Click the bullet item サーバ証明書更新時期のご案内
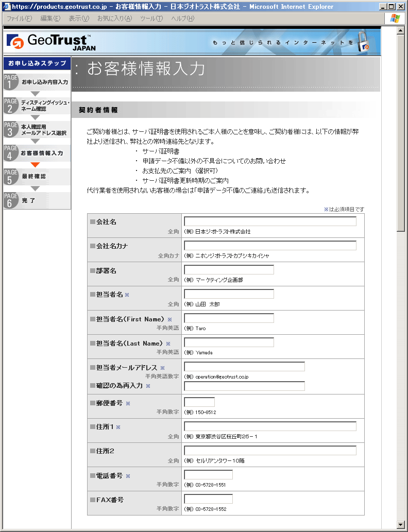The height and width of the screenshot is (532, 408). pyautogui.click(x=185, y=180)
